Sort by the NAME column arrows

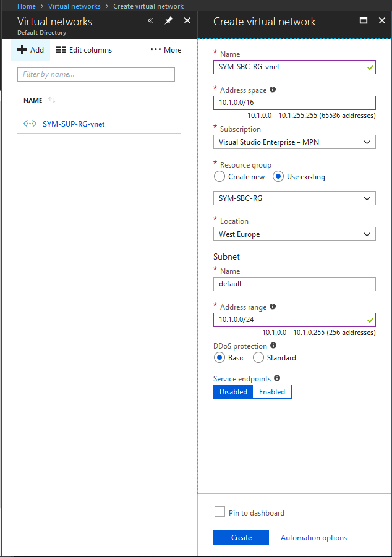tap(52, 100)
